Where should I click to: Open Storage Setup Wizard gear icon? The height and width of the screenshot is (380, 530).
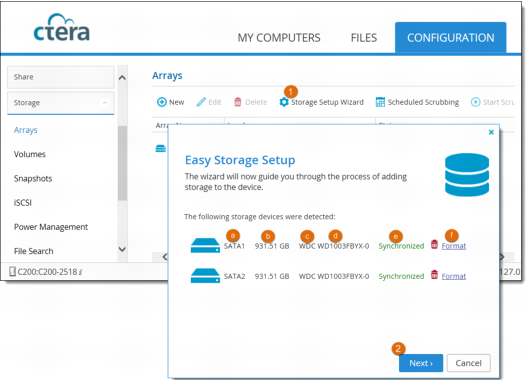(x=284, y=102)
